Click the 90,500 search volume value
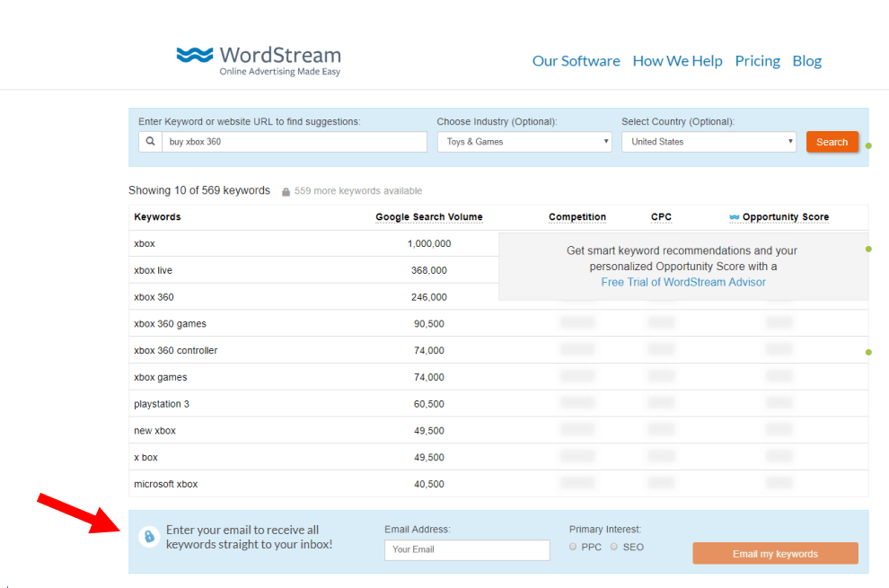Viewport: 889px width, 588px height. tap(429, 324)
